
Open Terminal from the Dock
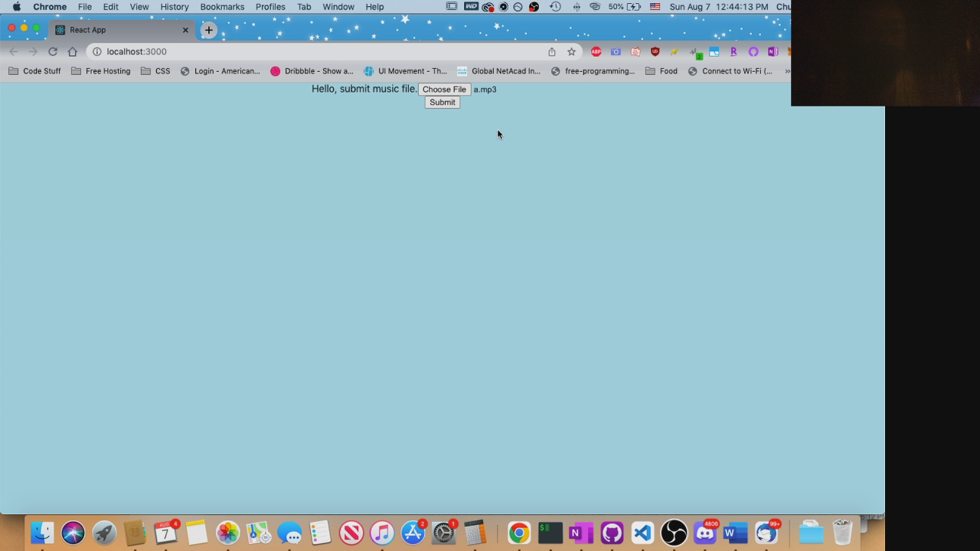pos(550,532)
